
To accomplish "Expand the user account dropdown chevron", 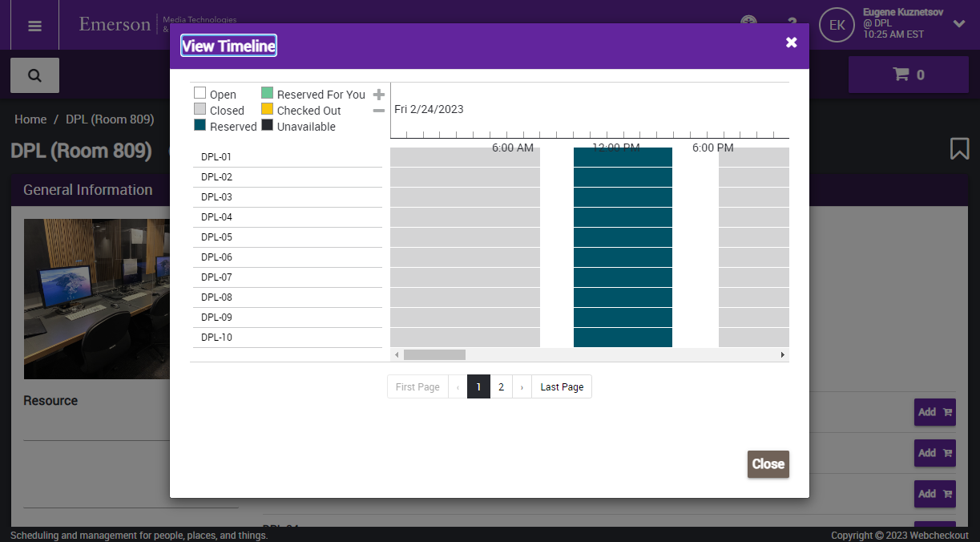I will tap(959, 24).
